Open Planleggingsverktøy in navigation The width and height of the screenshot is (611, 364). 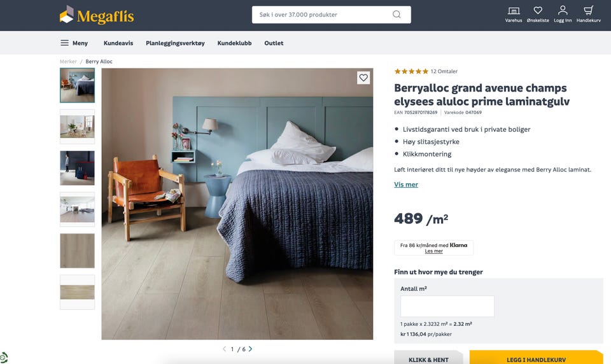tap(175, 43)
